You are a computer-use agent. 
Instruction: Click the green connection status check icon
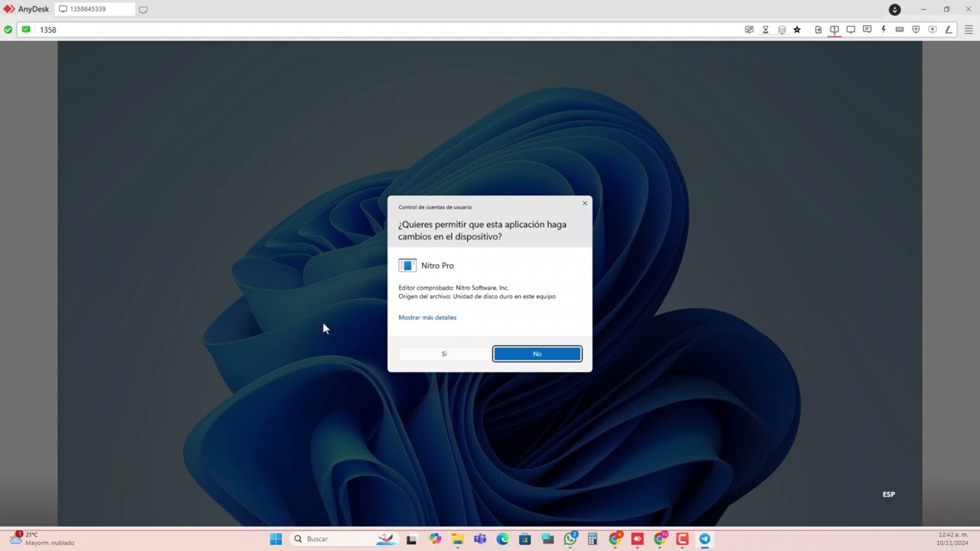[8, 30]
